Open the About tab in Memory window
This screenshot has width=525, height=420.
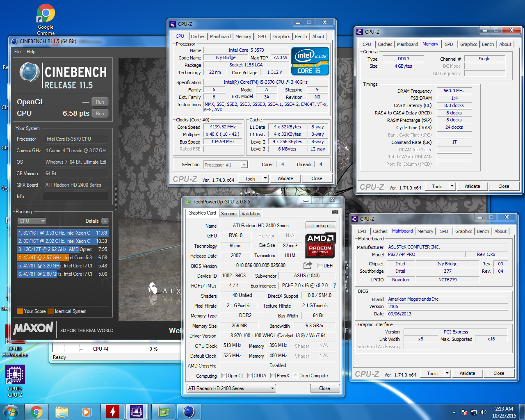(505, 44)
